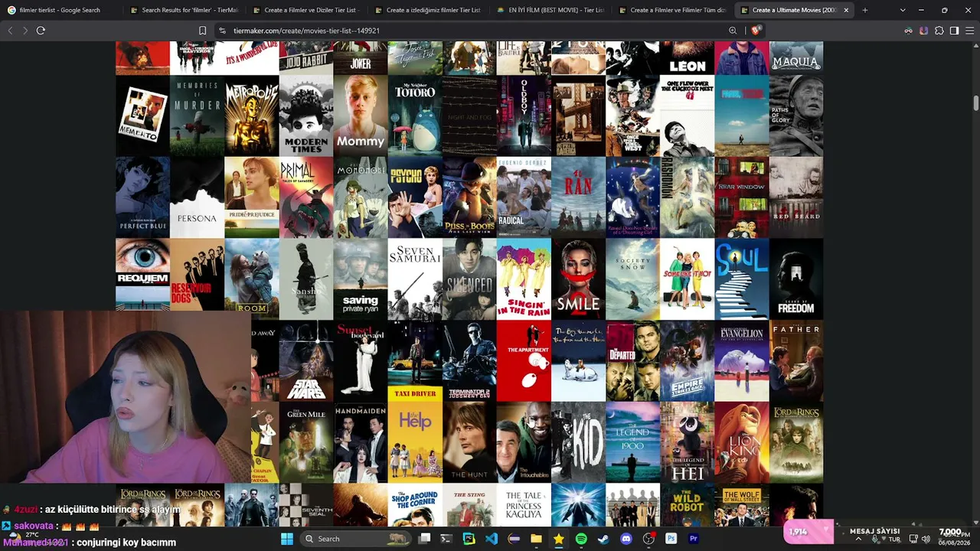Click the browser back arrow

click(x=10, y=31)
